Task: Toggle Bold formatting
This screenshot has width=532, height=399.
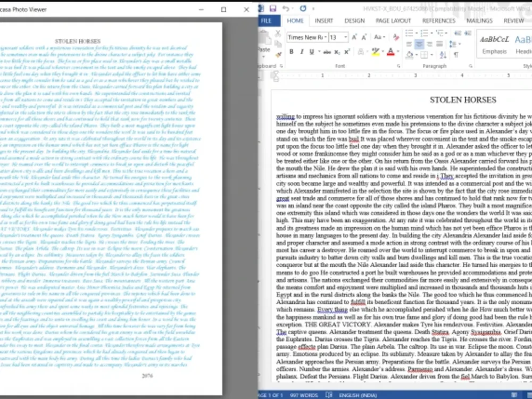Action: [291, 52]
